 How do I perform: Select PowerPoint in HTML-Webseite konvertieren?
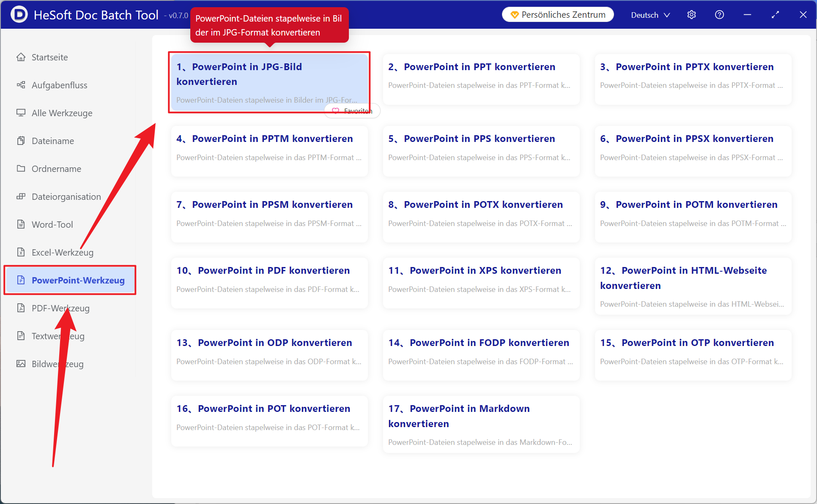693,286
